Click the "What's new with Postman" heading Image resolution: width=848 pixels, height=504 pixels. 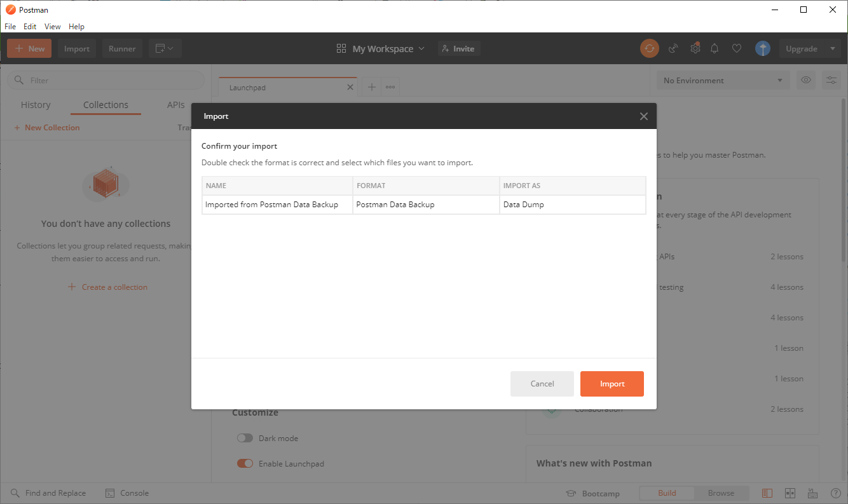(x=594, y=463)
